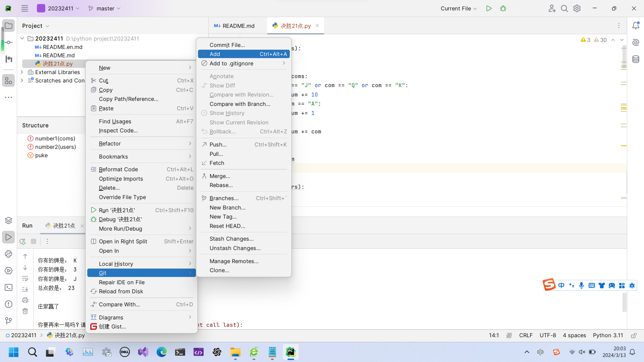Select number1(coms) in the Structure panel
Screen dimensions: 644x362
pos(55,138)
